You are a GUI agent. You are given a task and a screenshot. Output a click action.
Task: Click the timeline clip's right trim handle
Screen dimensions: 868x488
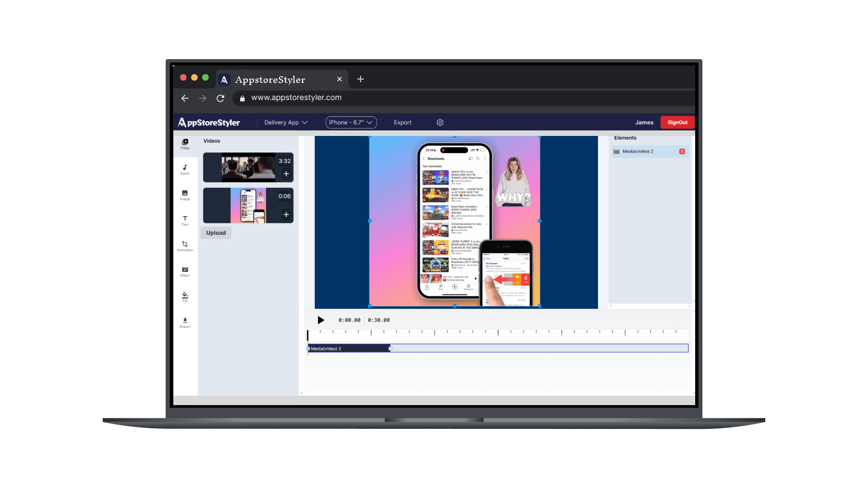(x=390, y=349)
